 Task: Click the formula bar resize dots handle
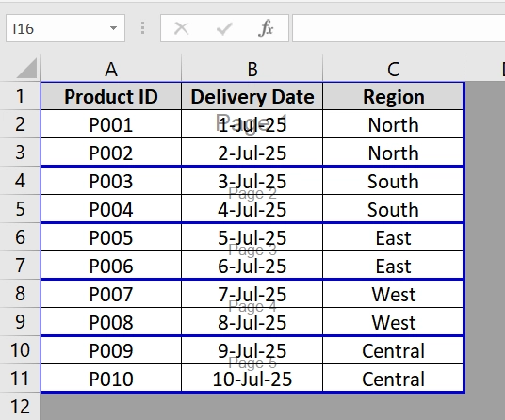click(x=142, y=28)
